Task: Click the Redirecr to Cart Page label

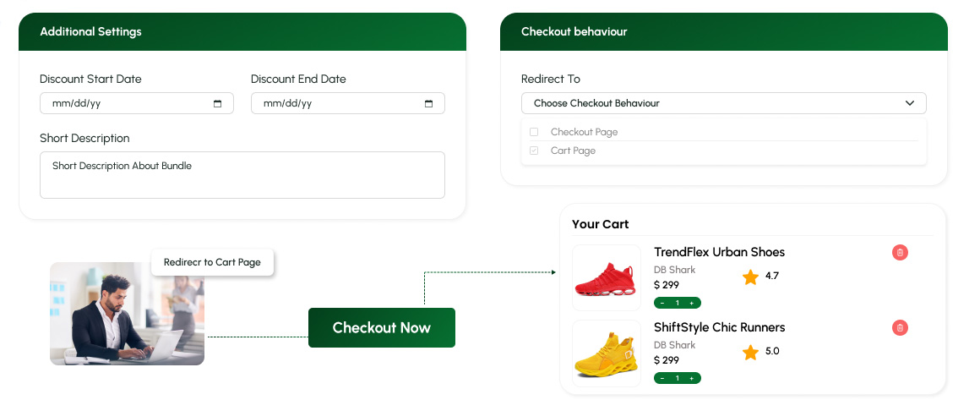Action: point(212,262)
